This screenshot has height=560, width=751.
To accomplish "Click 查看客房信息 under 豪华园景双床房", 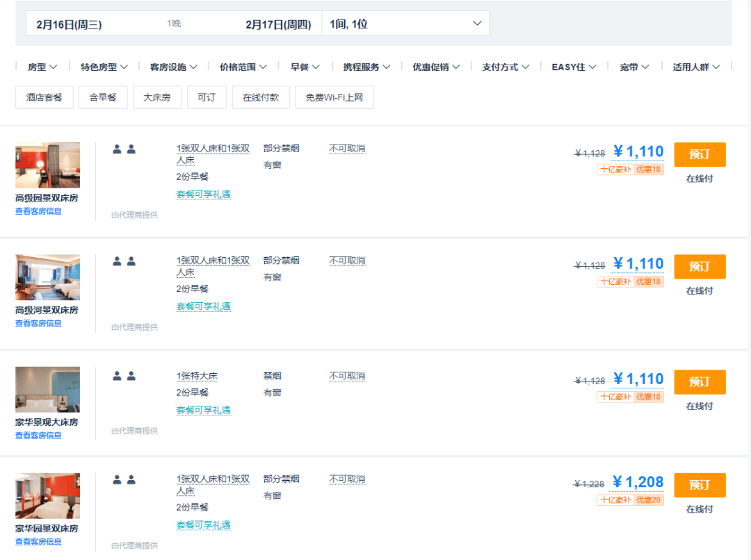I will point(38,542).
